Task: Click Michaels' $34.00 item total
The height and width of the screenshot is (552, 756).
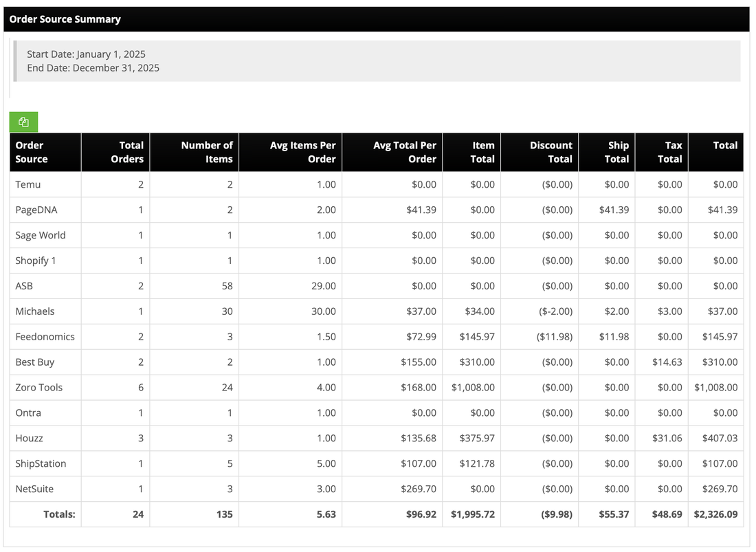Action: click(480, 311)
